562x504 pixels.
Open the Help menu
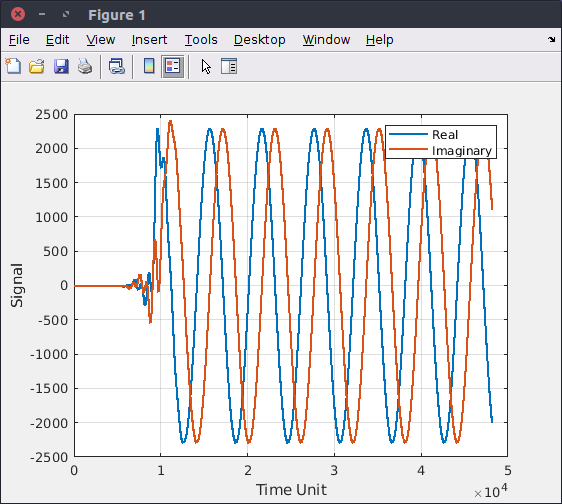coord(380,40)
